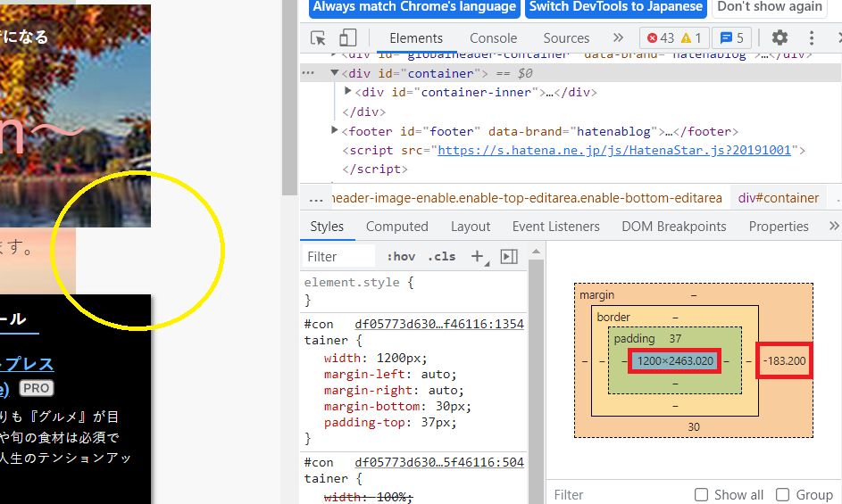The height and width of the screenshot is (504, 842).
Task: Show more styles pane tabs
Action: (834, 226)
